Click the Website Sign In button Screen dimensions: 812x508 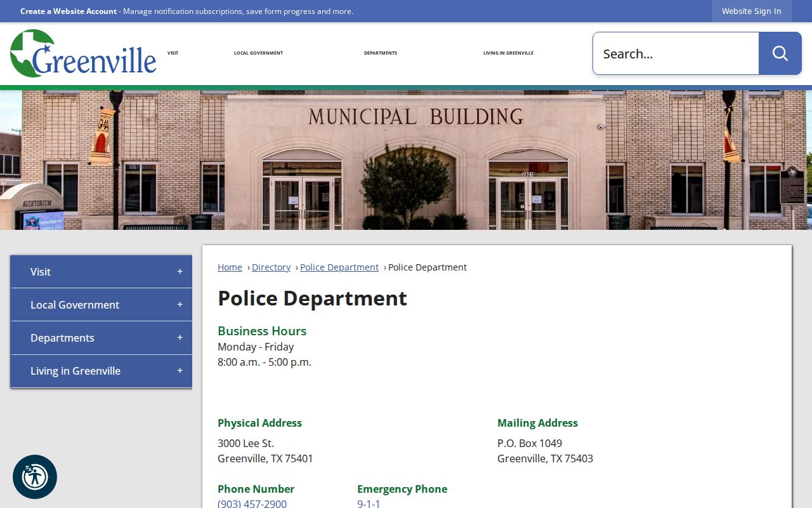point(752,11)
